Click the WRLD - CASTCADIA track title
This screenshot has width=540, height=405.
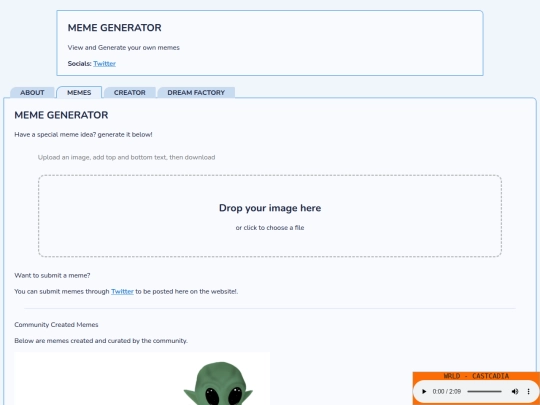pos(476,376)
